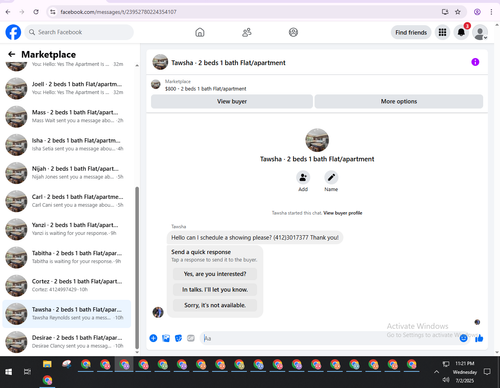Open more actions plus icon in composer
The height and width of the screenshot is (388, 500).
153,338
